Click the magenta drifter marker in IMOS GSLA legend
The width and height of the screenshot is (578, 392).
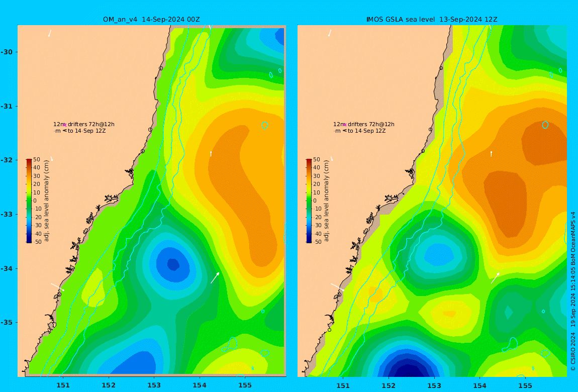coord(345,125)
